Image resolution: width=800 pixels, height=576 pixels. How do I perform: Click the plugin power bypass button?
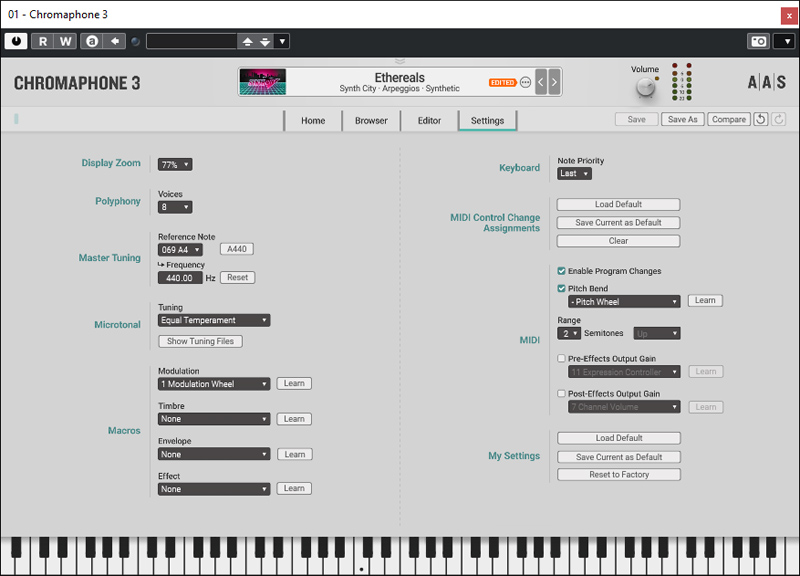tap(16, 41)
